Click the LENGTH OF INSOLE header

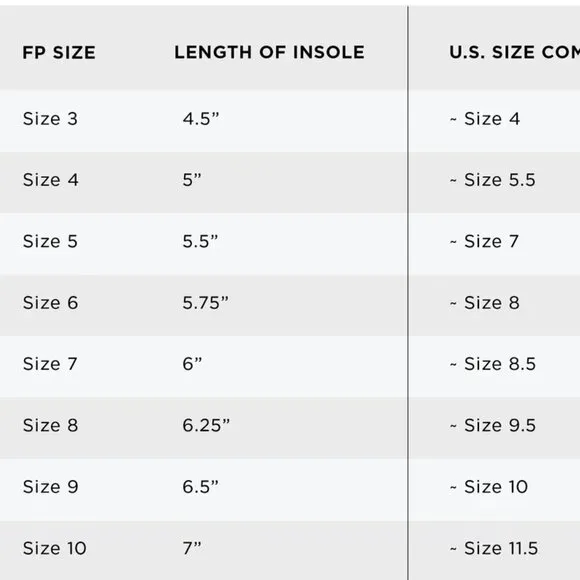click(x=269, y=52)
